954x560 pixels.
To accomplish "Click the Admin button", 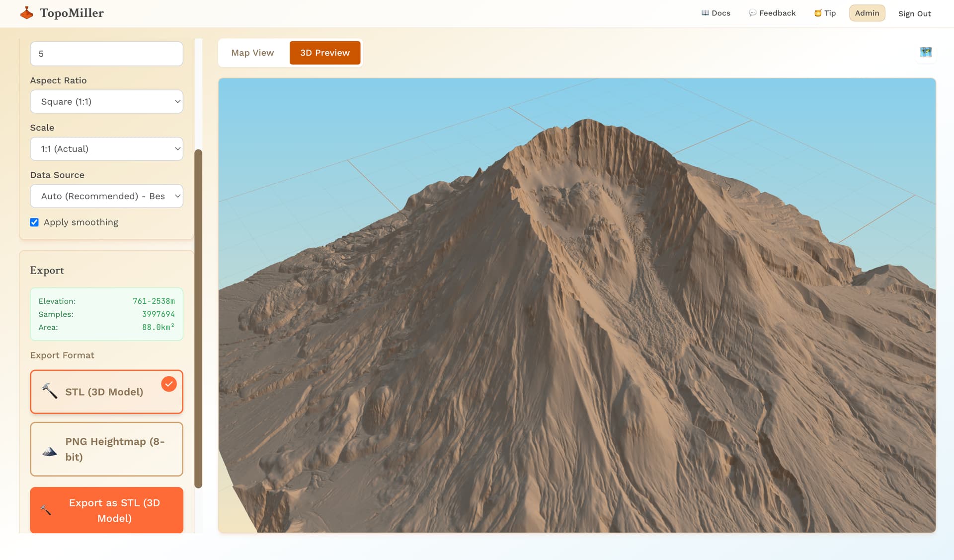I will point(867,13).
